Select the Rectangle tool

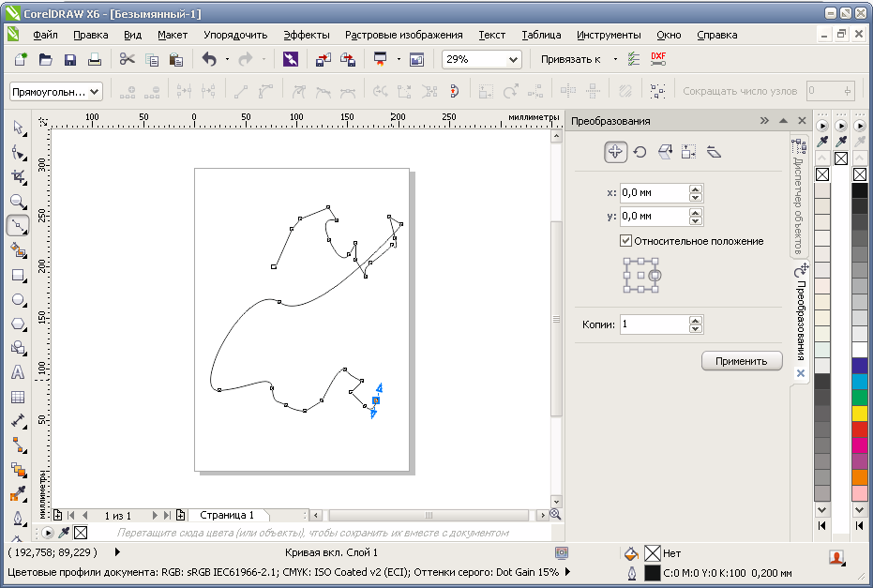point(18,275)
